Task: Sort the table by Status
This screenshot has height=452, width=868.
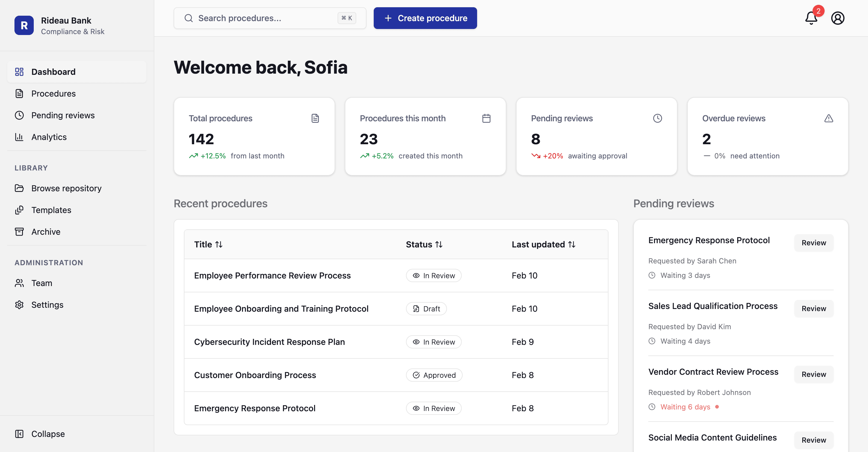Action: pyautogui.click(x=424, y=244)
